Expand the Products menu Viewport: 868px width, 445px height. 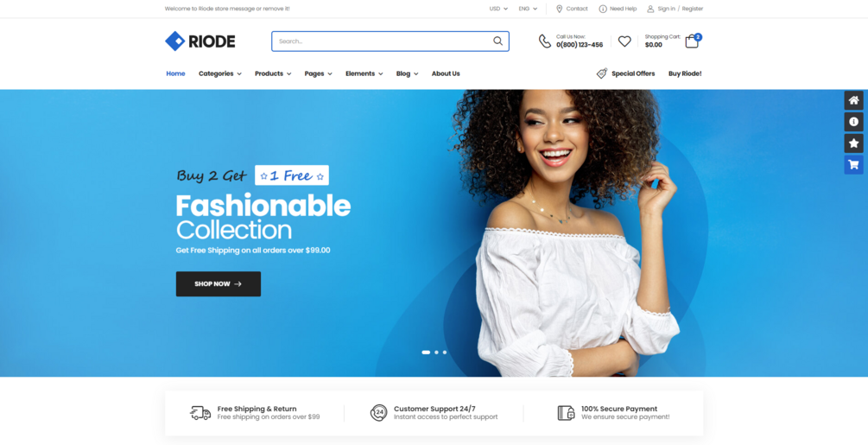273,73
